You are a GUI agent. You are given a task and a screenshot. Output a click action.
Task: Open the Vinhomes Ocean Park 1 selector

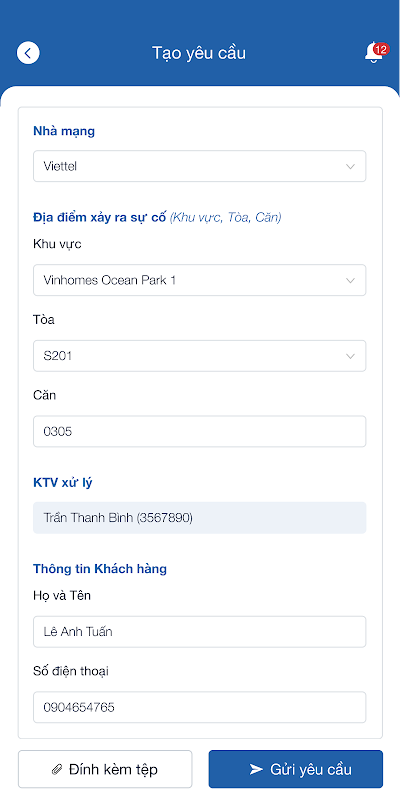(x=199, y=280)
